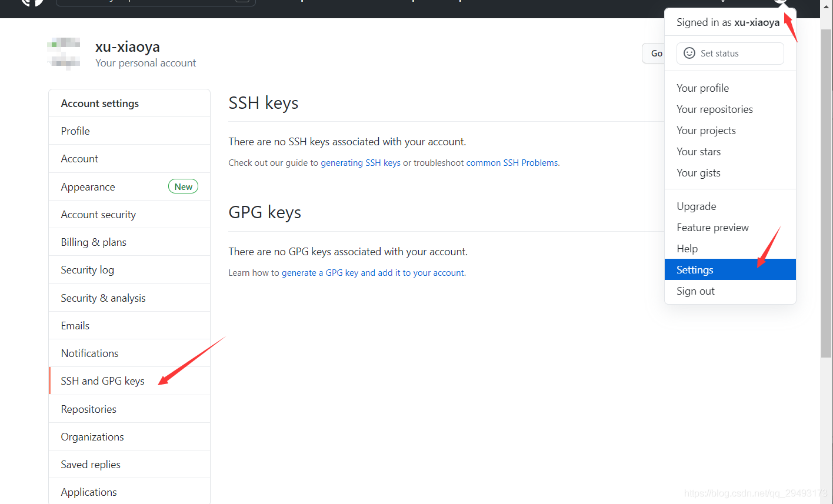Image resolution: width=833 pixels, height=504 pixels.
Task: Open Your stars from user dropdown
Action: coord(730,151)
